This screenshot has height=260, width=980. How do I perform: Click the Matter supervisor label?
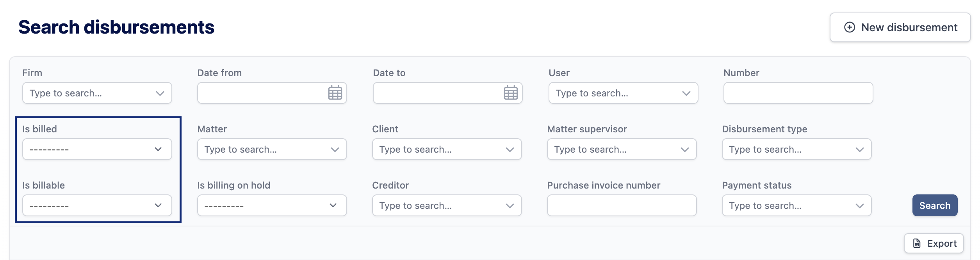pos(587,129)
